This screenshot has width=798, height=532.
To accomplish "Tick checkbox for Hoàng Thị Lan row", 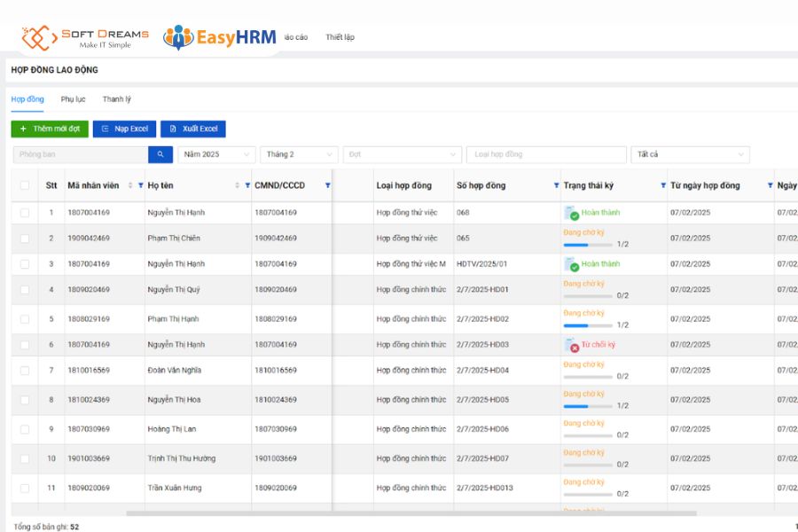I will click(25, 429).
